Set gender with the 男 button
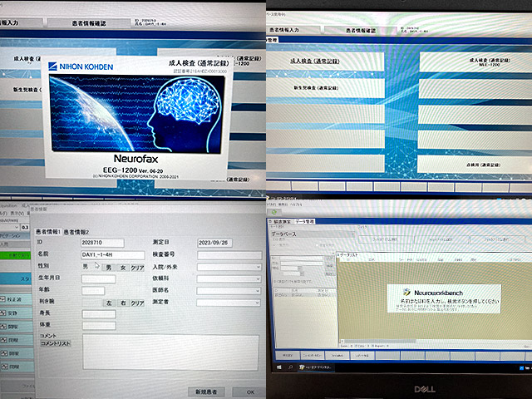The height and width of the screenshot is (399, 532). coord(108,268)
